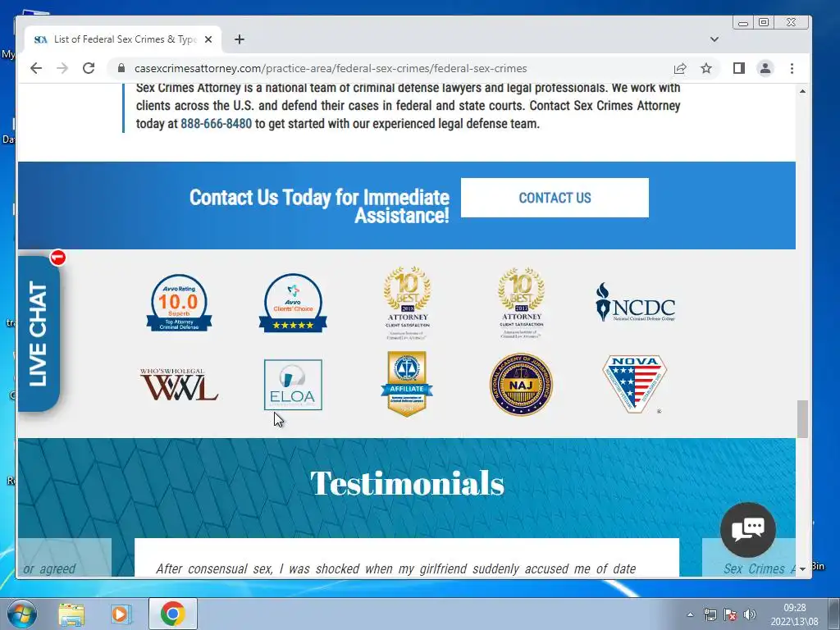Screen dimensions: 840x630
Task: Click the Testimonials heading
Action: [x=407, y=483]
